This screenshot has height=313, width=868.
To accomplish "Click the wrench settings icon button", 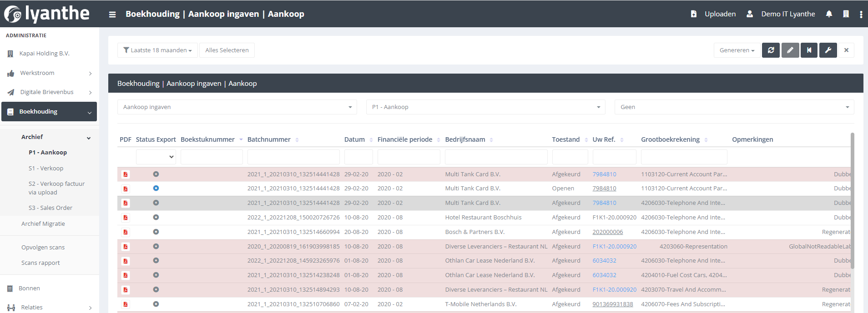I will [828, 50].
